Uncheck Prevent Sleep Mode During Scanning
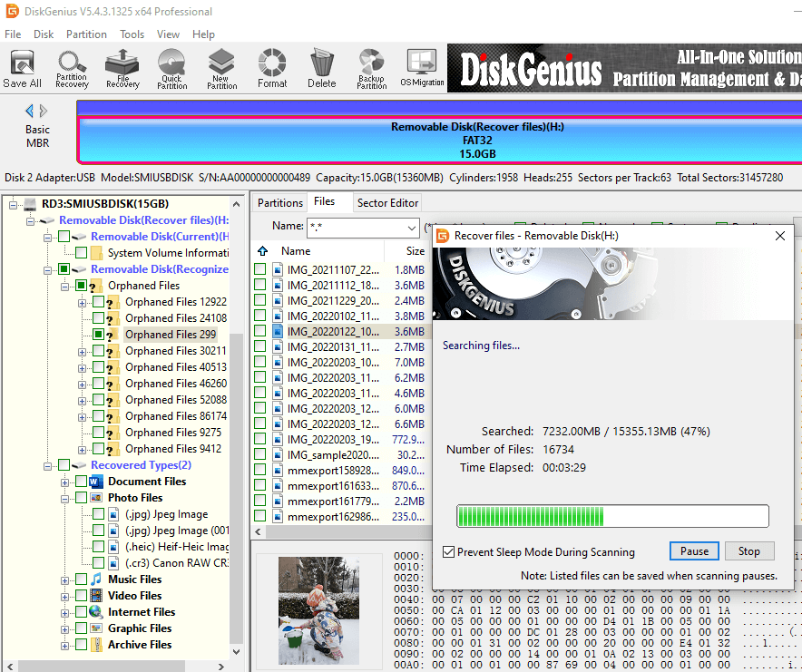The image size is (802, 672). coord(448,552)
